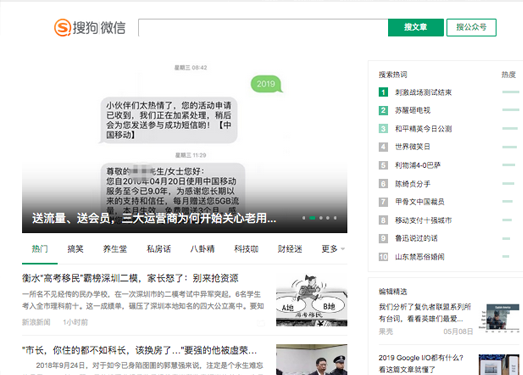Viewport: 523px width, 375px height.
Task: Click the Google I/O article thumbnail
Action: coord(499,364)
